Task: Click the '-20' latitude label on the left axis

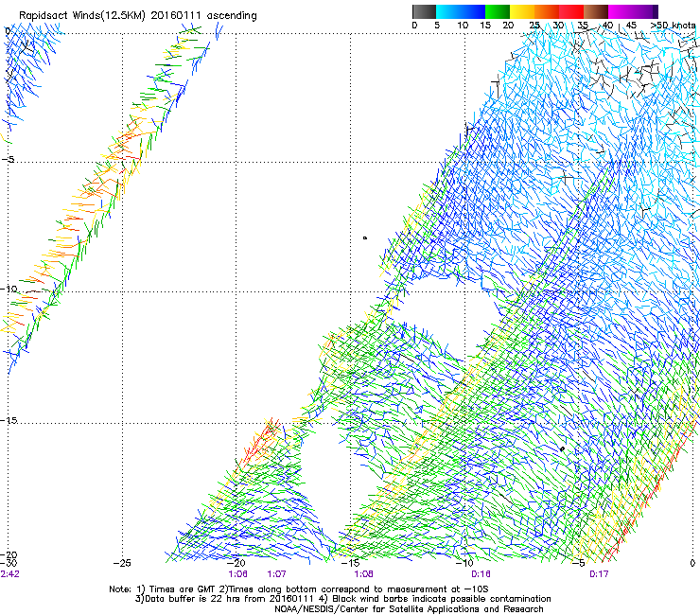Action: (9, 554)
